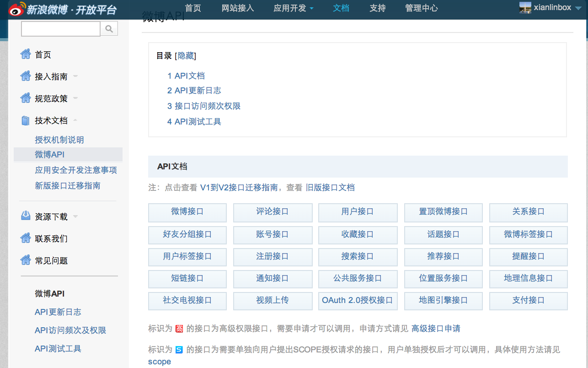
Task: Click the 公共服务接口 button
Action: tap(358, 279)
